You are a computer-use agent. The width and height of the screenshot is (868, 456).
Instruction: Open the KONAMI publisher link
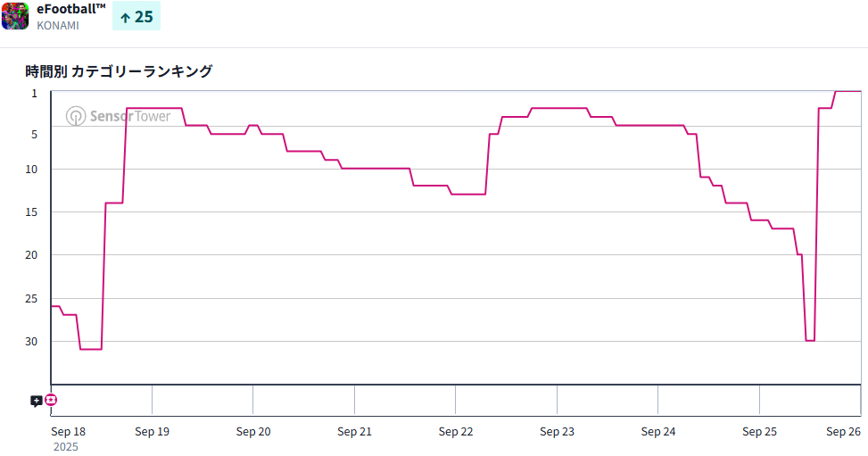[58, 25]
